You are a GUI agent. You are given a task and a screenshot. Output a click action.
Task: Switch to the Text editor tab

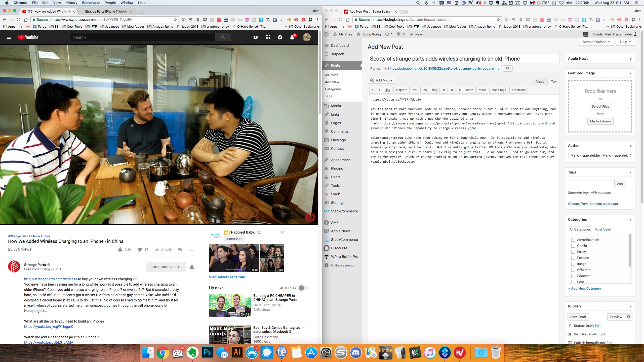554,81
